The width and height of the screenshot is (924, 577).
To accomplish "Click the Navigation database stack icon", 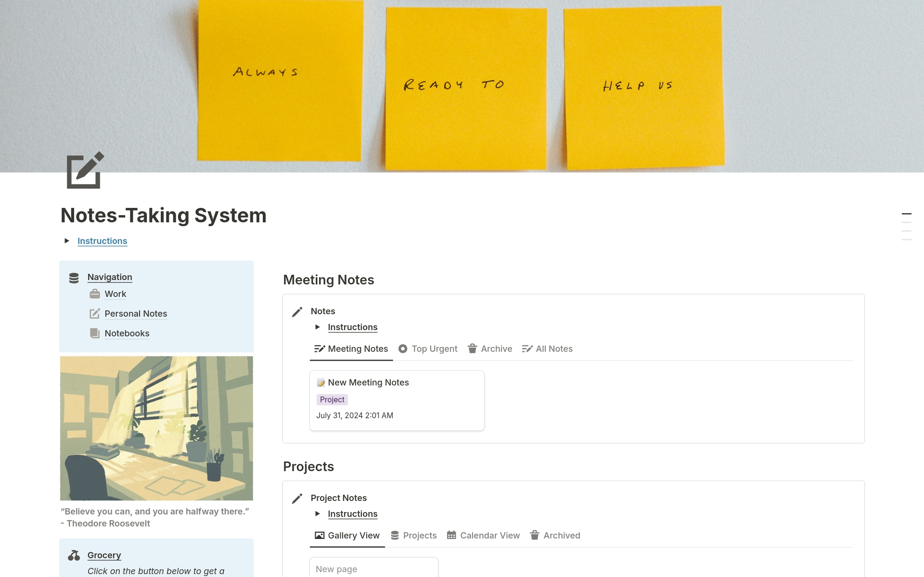I will (74, 278).
